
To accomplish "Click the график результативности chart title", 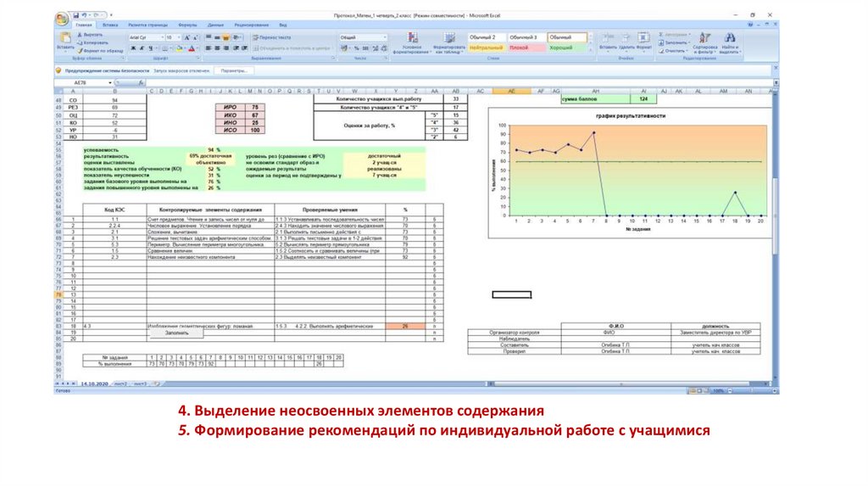I will pos(631,115).
